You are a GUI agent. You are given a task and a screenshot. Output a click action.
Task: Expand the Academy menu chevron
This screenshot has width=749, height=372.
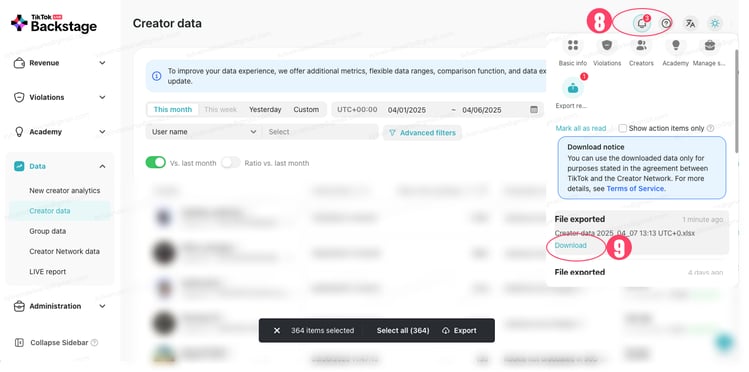click(102, 132)
